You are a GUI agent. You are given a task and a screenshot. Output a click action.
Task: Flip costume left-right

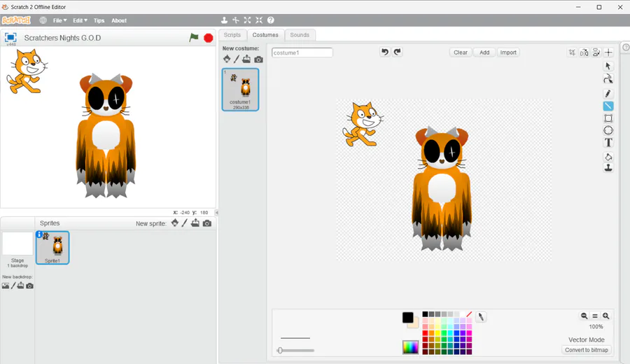tap(584, 52)
